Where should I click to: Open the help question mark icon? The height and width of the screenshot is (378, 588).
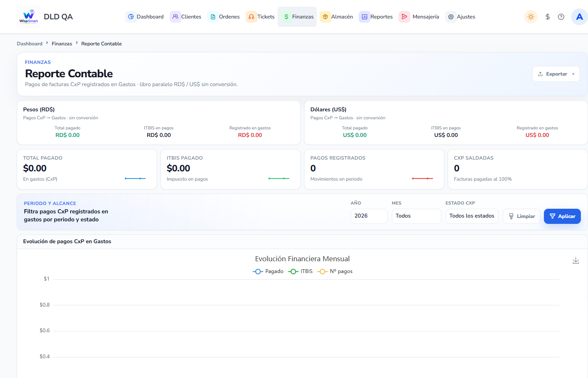pyautogui.click(x=561, y=17)
